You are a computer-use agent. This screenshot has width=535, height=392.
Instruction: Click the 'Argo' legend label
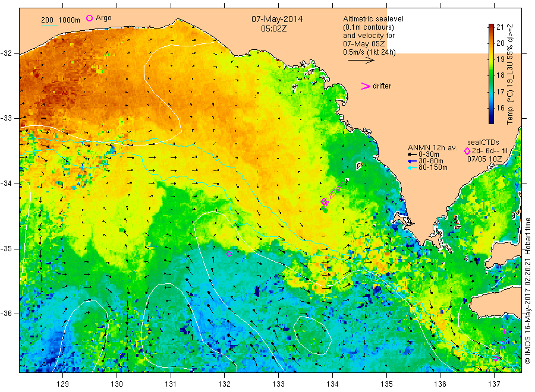[103, 18]
